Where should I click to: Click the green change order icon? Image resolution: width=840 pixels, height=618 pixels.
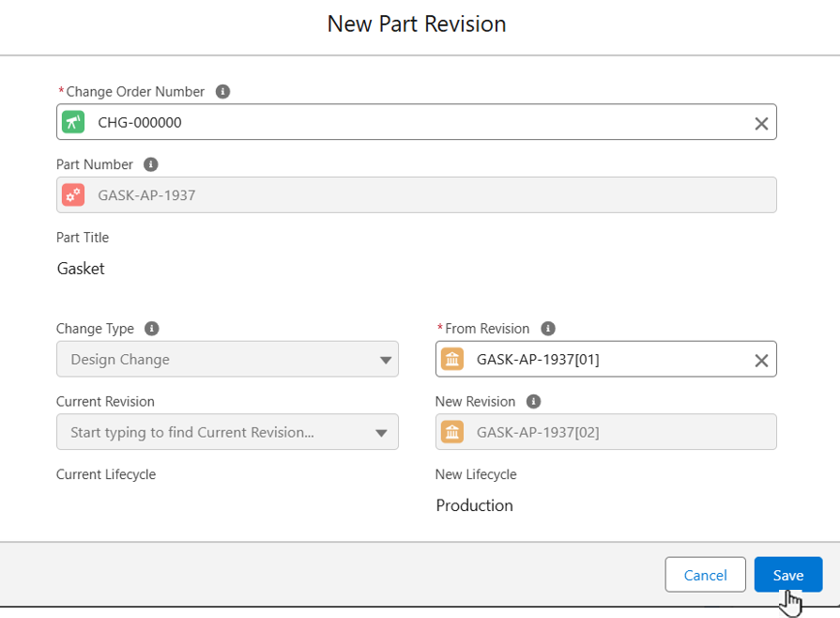pyautogui.click(x=73, y=122)
